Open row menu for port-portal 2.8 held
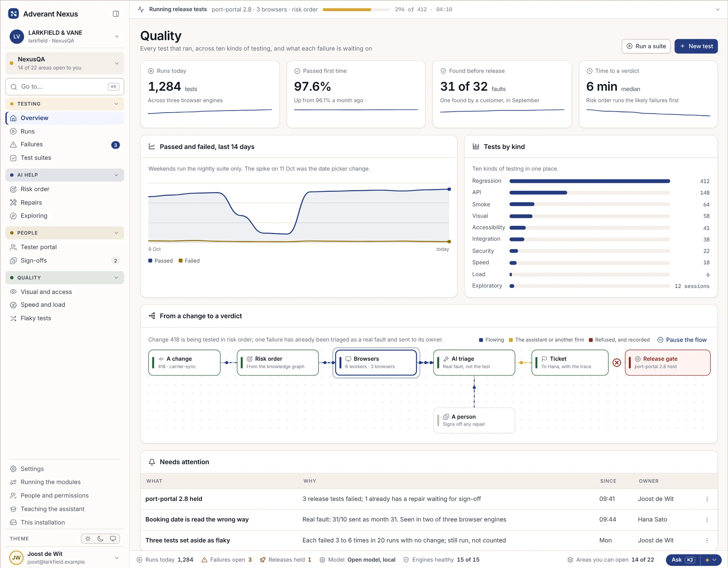Image resolution: width=728 pixels, height=568 pixels. [x=707, y=499]
